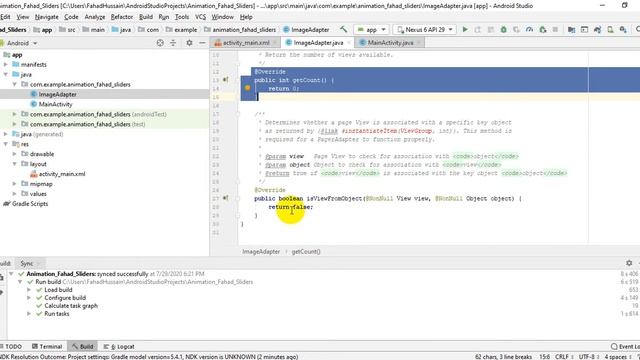
Task: Open the Refactor menu
Action: [x=122, y=17]
